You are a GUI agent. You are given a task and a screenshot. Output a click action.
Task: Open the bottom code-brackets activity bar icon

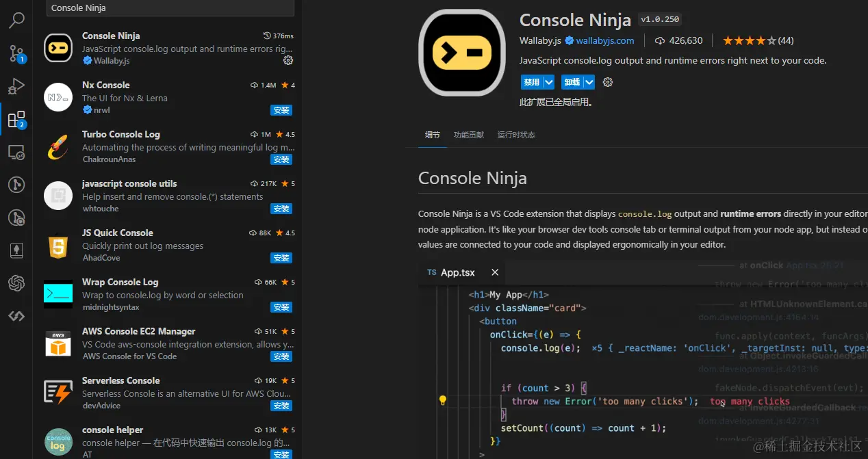[16, 316]
